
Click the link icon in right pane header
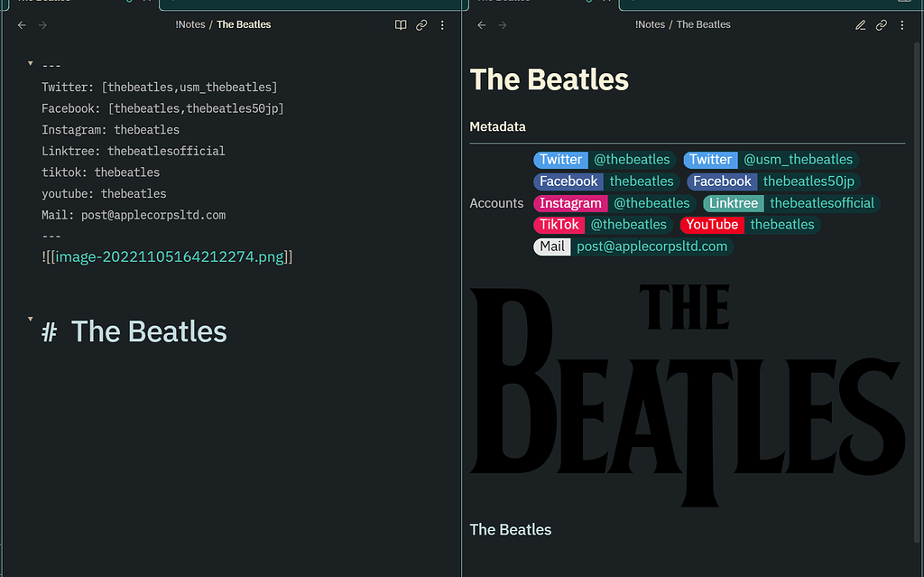coord(882,25)
